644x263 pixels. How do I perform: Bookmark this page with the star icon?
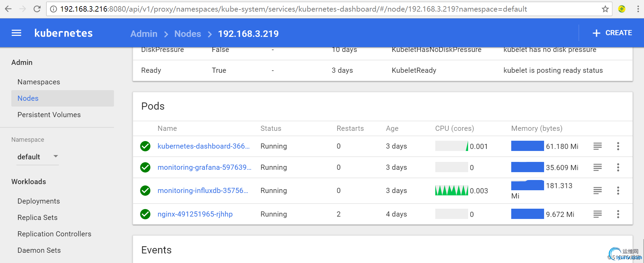click(605, 9)
